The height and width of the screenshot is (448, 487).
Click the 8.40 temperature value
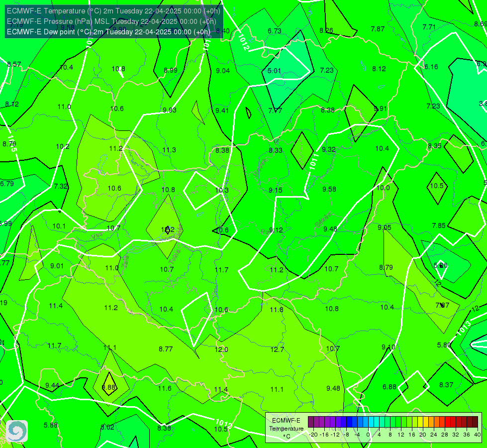(223, 31)
